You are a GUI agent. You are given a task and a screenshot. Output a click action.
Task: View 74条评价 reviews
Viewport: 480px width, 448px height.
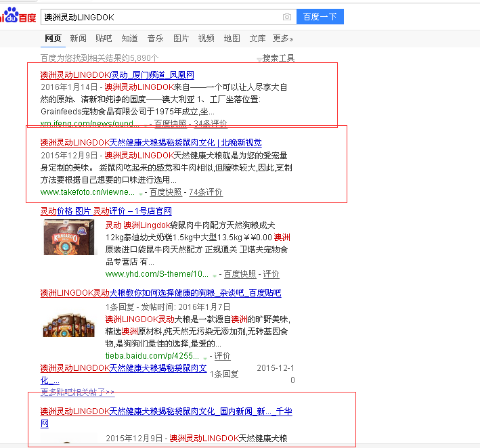coord(206,192)
